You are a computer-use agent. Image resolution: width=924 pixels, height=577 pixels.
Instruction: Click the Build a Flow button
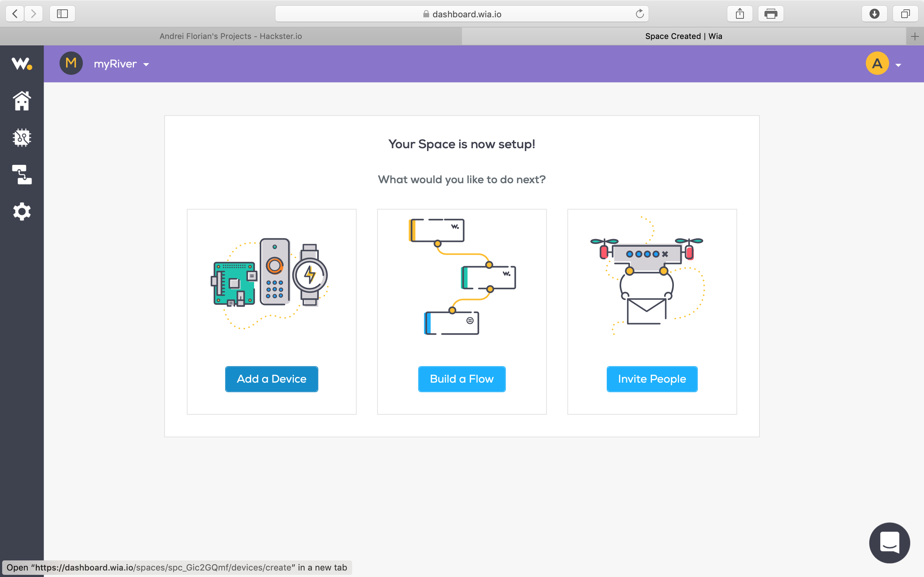click(462, 379)
